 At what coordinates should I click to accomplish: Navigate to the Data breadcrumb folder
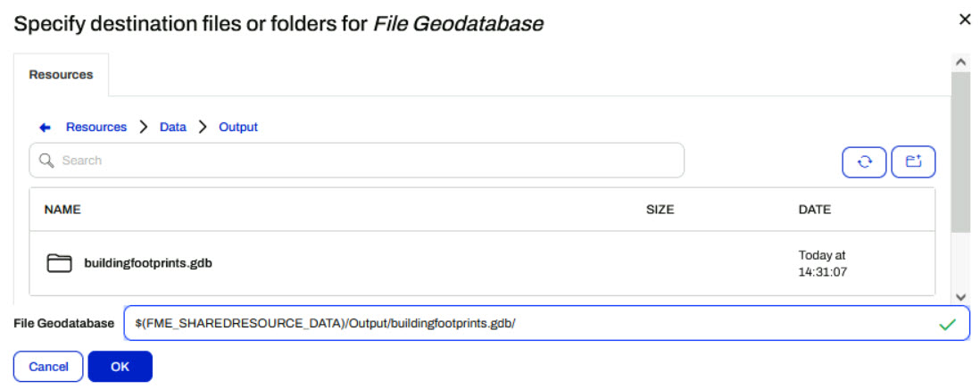click(x=173, y=128)
